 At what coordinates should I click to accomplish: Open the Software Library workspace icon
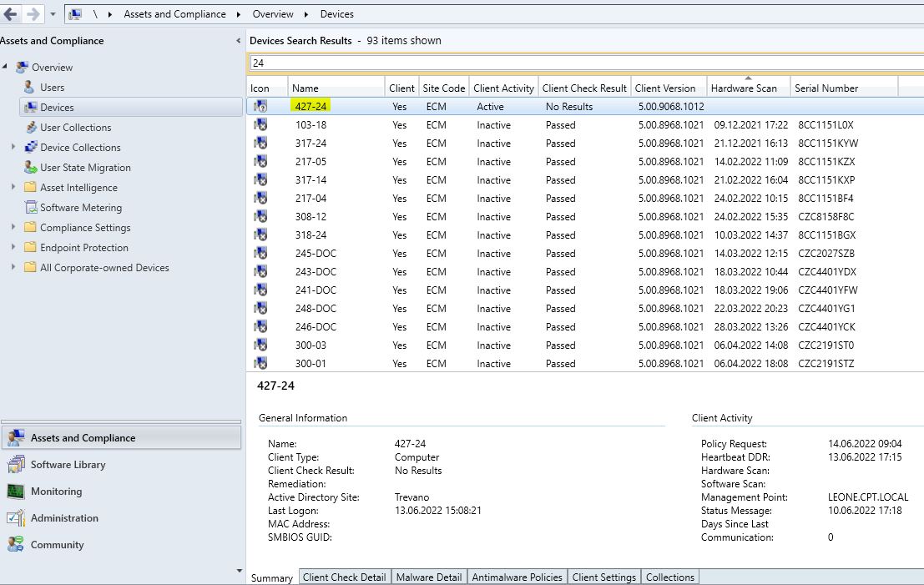[x=16, y=464]
